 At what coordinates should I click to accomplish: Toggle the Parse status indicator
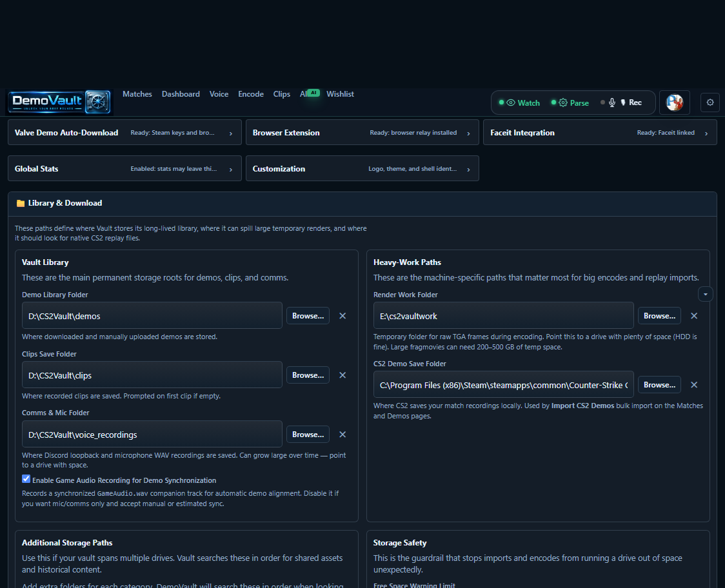(x=570, y=103)
